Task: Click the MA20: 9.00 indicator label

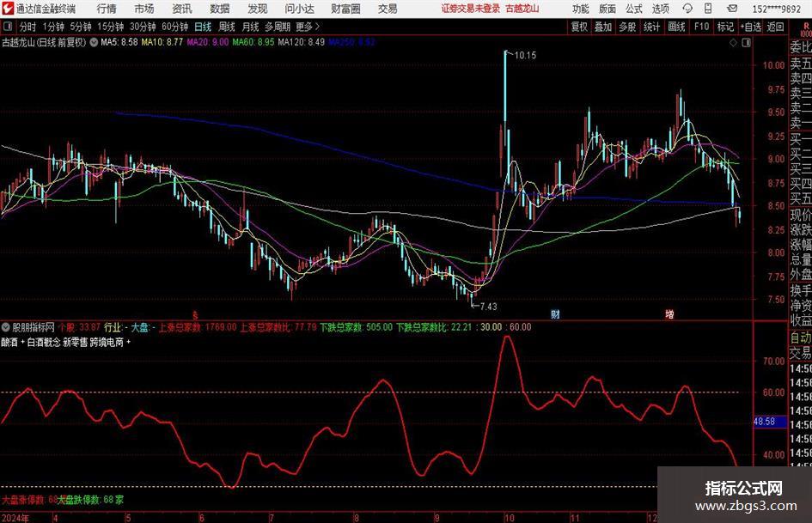Action: (208, 42)
